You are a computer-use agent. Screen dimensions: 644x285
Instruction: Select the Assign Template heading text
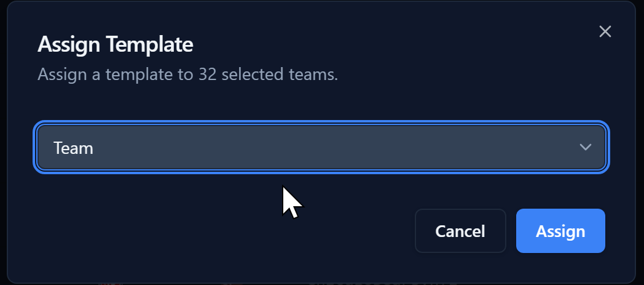click(x=116, y=44)
